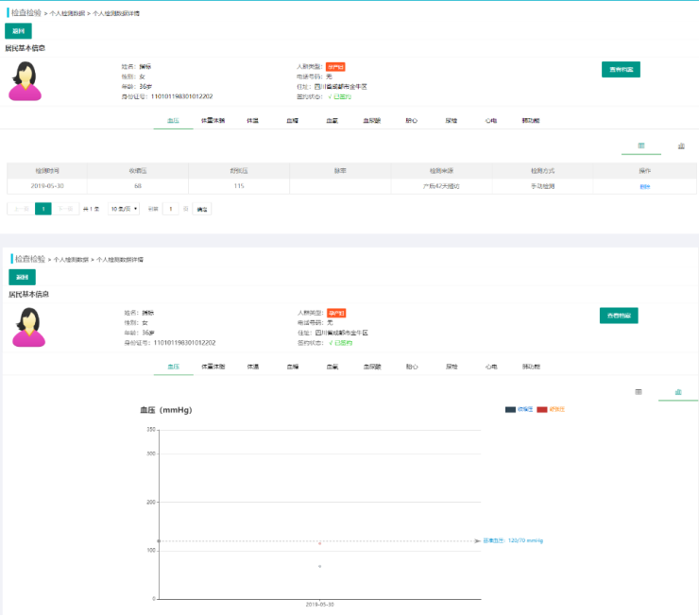This screenshot has height=616, width=699.
Task: Go to previous page in pagination
Action: 19,208
